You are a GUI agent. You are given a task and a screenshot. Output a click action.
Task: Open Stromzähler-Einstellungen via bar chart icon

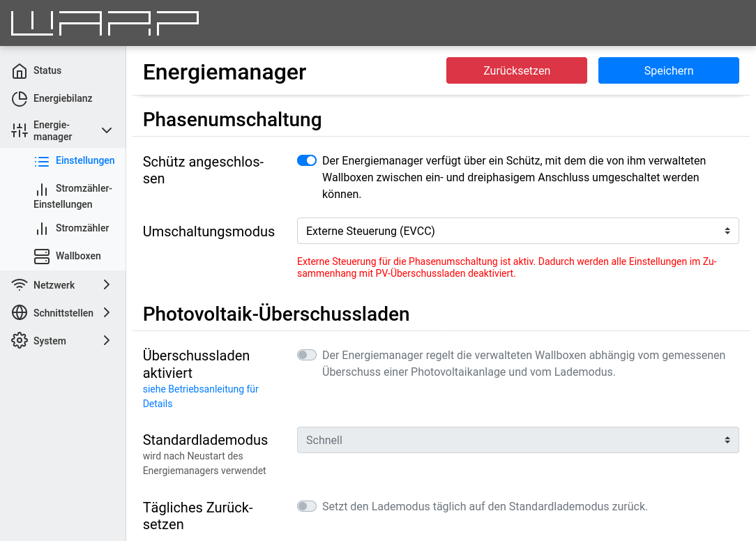coord(42,188)
